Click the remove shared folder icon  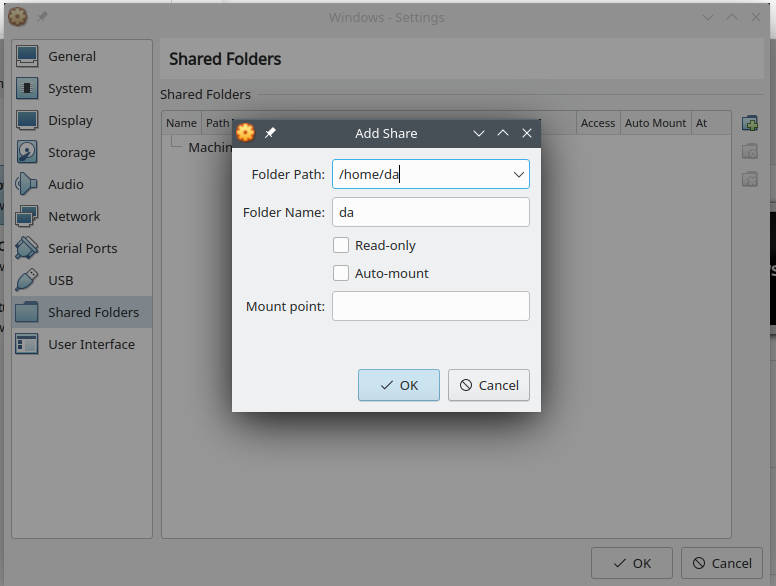(x=750, y=179)
